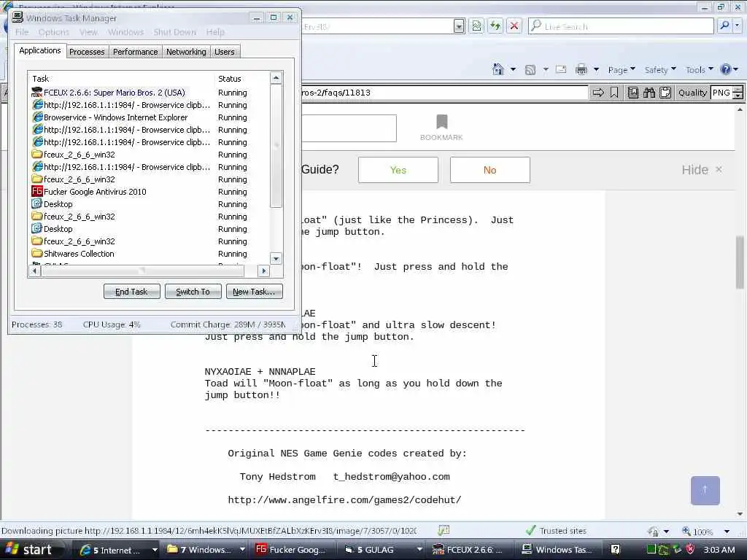Click the popup blocker icon in IE status bar
The width and height of the screenshot is (747, 560).
click(x=444, y=530)
